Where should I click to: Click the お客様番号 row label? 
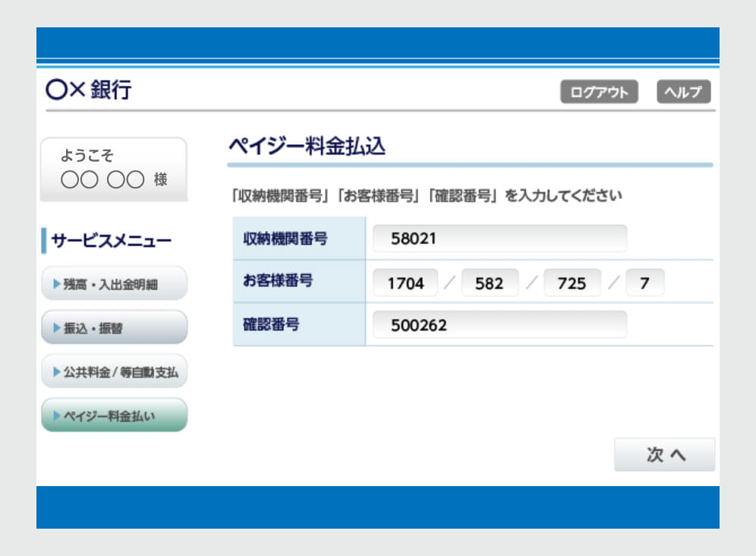(x=272, y=281)
